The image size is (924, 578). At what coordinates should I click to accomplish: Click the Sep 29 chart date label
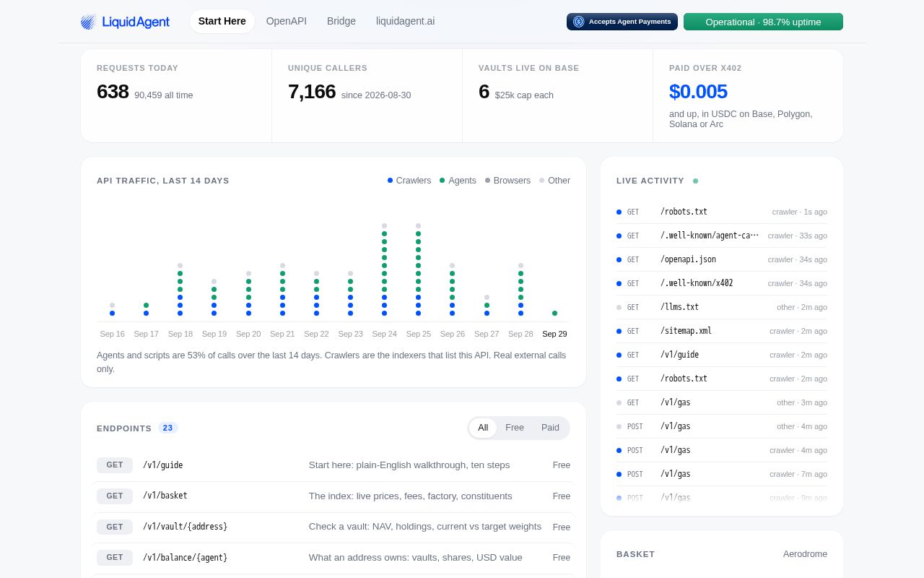554,334
